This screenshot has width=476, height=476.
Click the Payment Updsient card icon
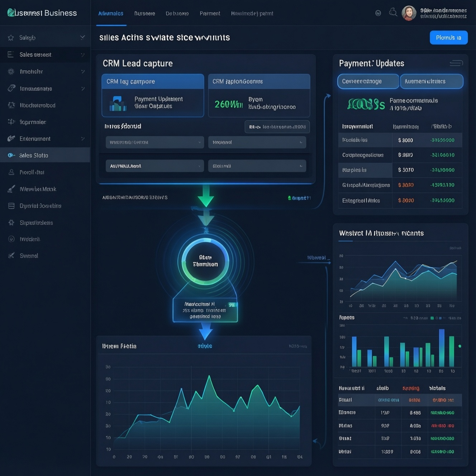(x=118, y=103)
